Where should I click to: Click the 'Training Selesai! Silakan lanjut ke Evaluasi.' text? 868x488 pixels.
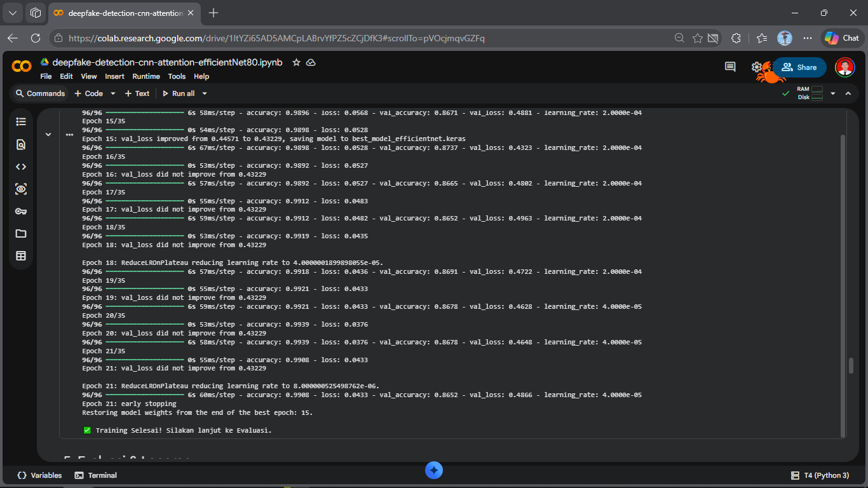(x=184, y=430)
